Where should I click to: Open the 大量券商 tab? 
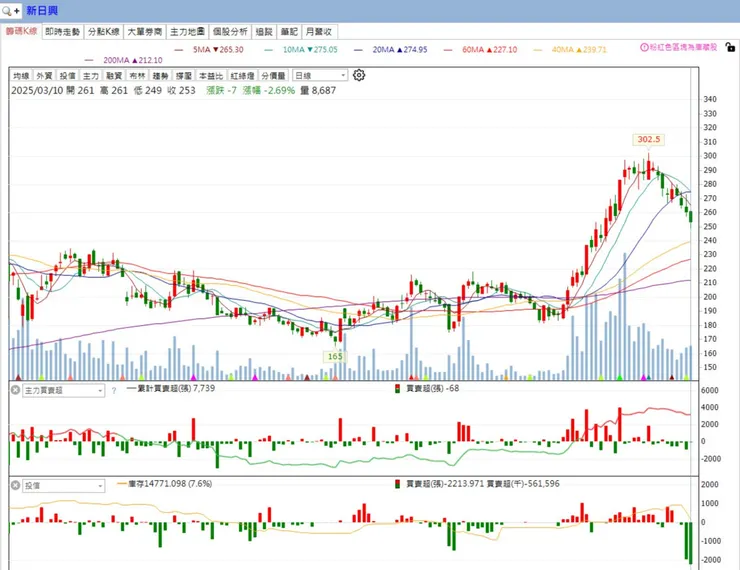pos(145,32)
